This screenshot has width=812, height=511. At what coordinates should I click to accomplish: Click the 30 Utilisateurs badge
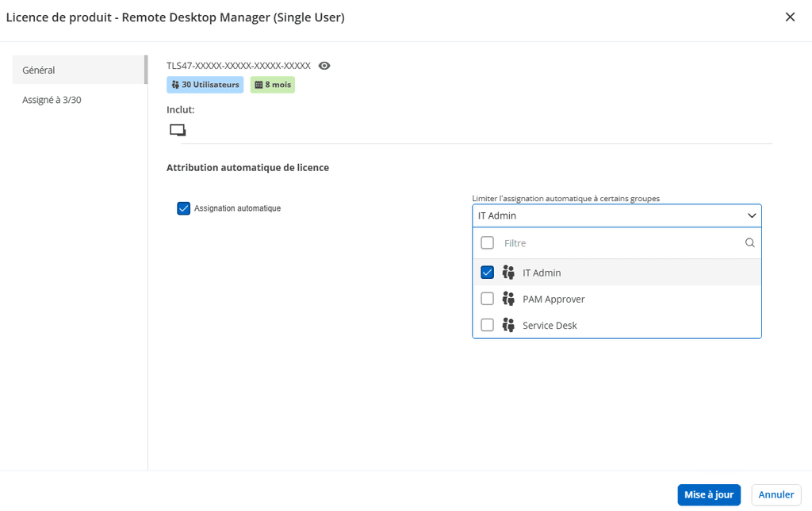point(205,85)
